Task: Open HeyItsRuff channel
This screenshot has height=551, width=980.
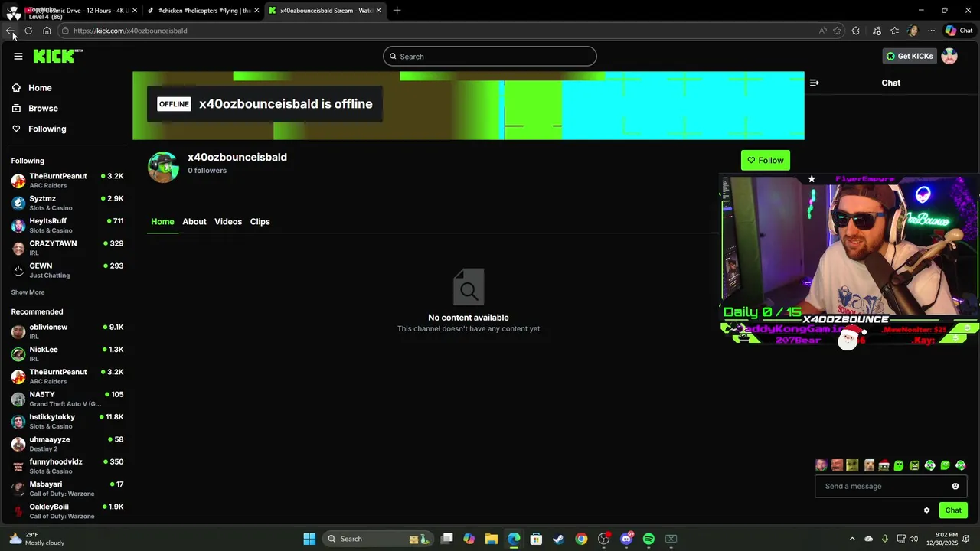Action: [x=67, y=225]
